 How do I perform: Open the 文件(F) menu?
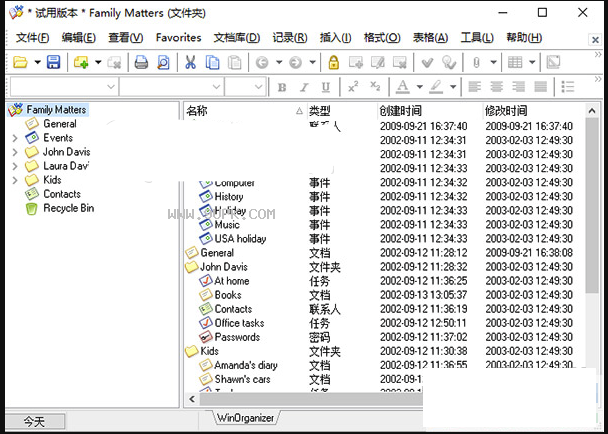[x=32, y=38]
